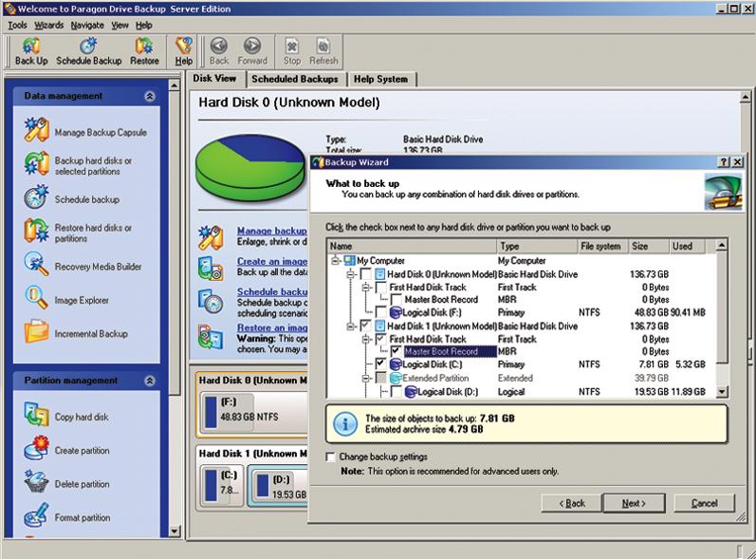Follow the Manage backup link
The image size is (756, 559).
click(272, 231)
